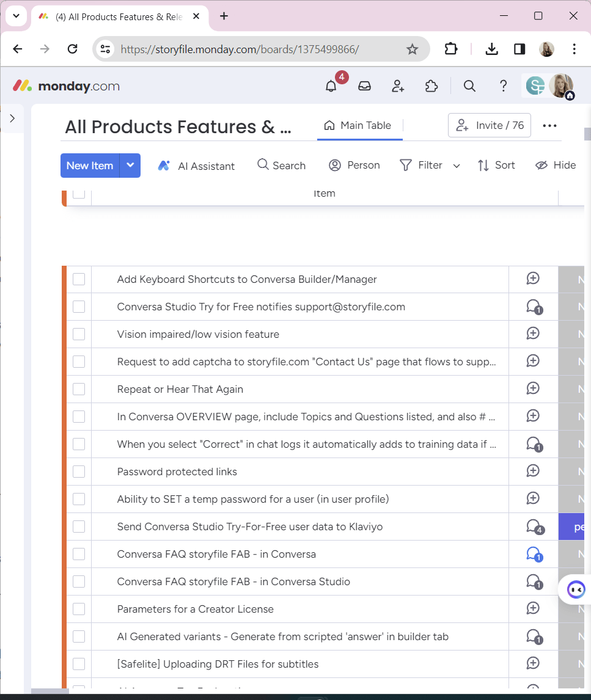Click the Search board button
The image size is (591, 700).
pos(281,165)
